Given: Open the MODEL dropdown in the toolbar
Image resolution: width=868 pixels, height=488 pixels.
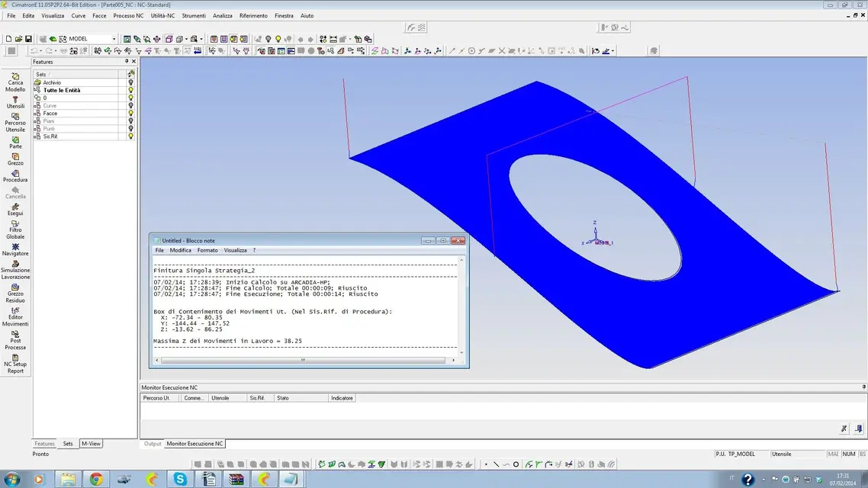Looking at the screenshot, I should pyautogui.click(x=114, y=39).
